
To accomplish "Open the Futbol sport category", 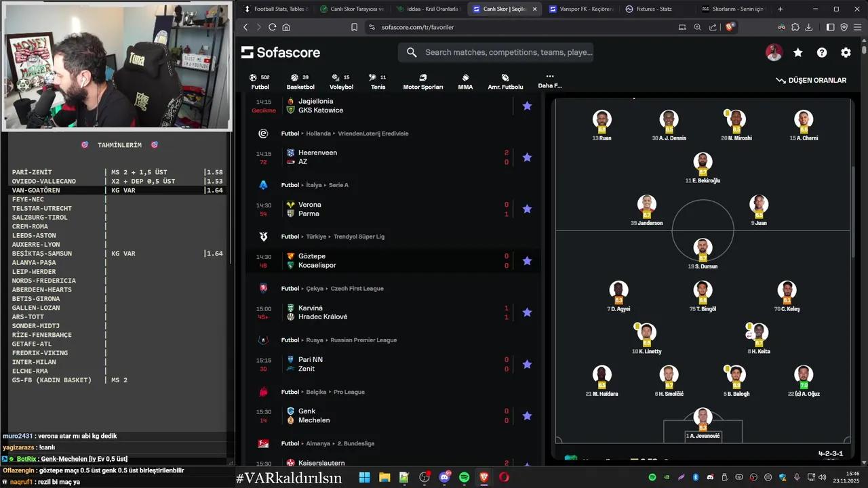I will 260,82.
